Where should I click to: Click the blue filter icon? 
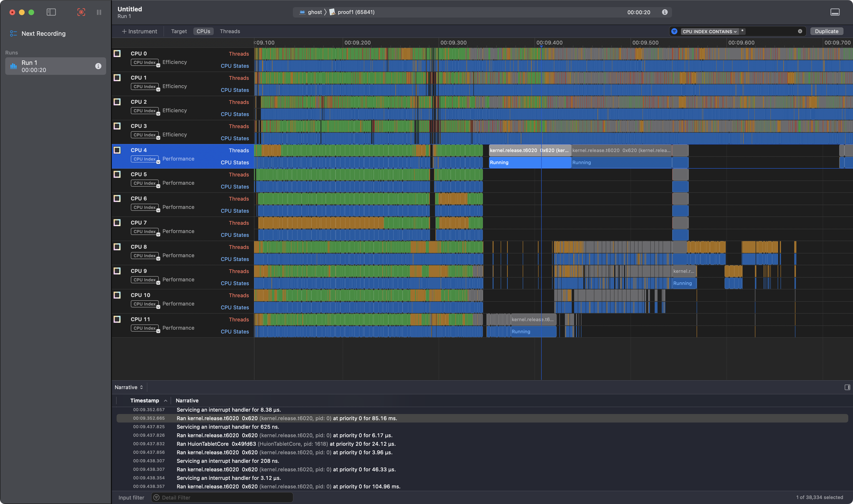(674, 31)
